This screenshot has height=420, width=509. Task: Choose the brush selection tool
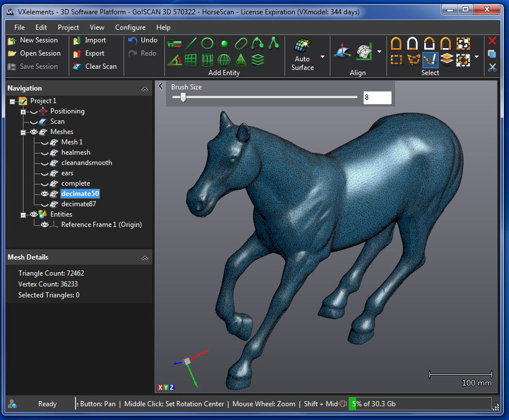(431, 60)
